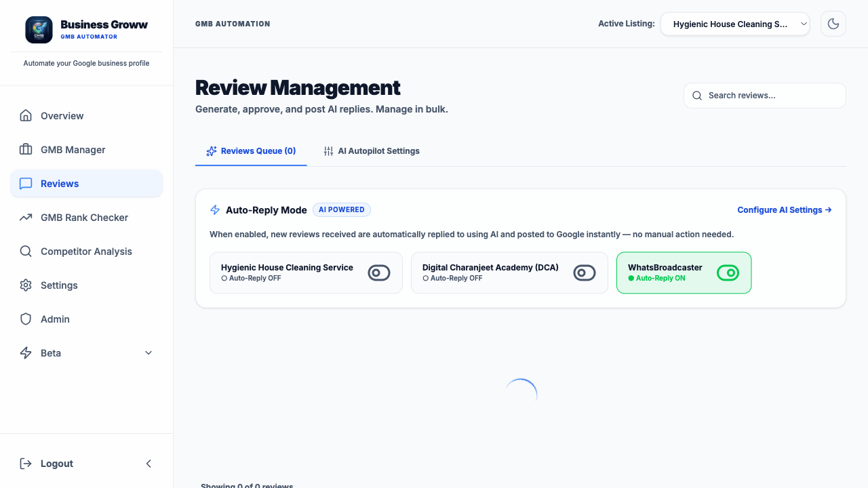Click the GMB AUTOMATION header label

(233, 24)
